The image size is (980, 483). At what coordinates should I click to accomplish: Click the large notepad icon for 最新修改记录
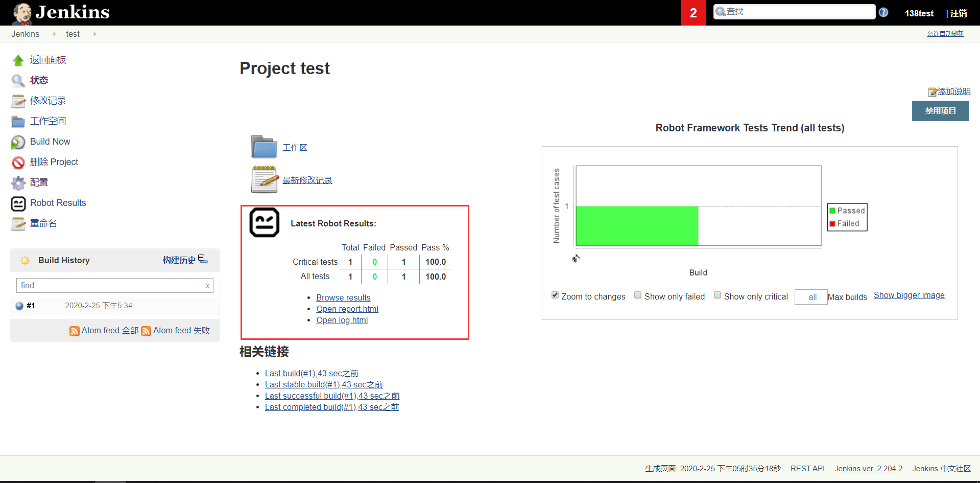[264, 179]
